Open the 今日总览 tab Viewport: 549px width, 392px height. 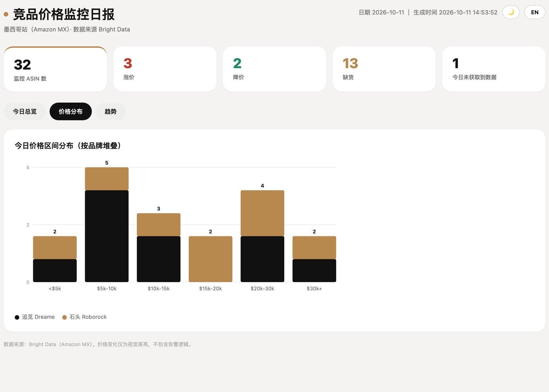(25, 111)
